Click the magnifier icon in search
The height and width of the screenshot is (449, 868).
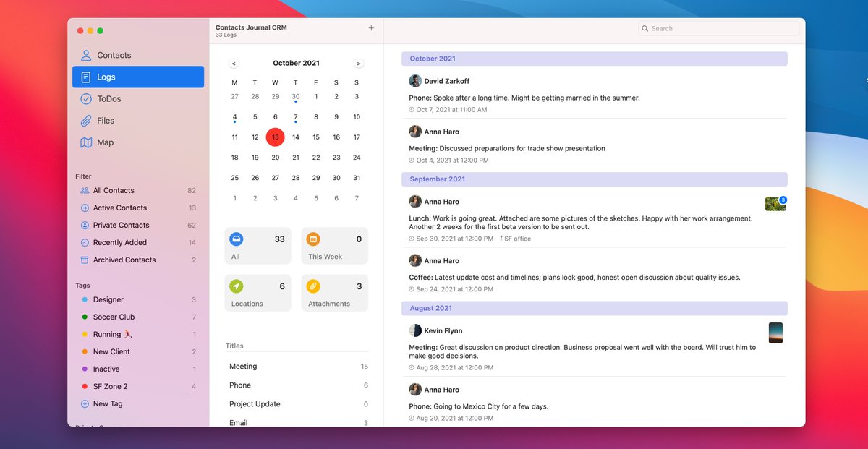(645, 28)
